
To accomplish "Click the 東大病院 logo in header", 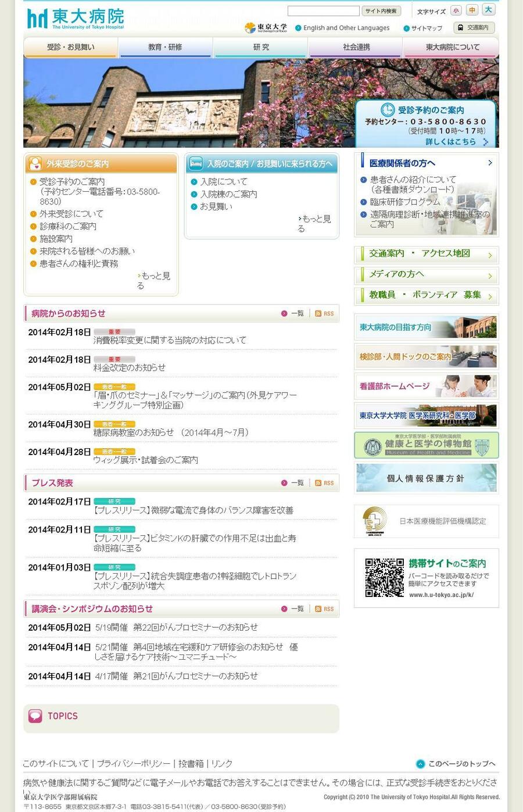I will click(x=76, y=19).
